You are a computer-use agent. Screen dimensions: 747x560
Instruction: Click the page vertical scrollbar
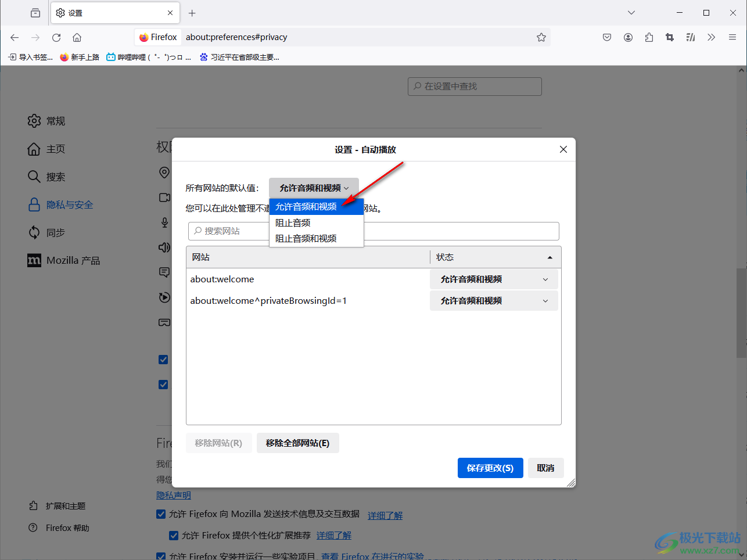click(741, 313)
